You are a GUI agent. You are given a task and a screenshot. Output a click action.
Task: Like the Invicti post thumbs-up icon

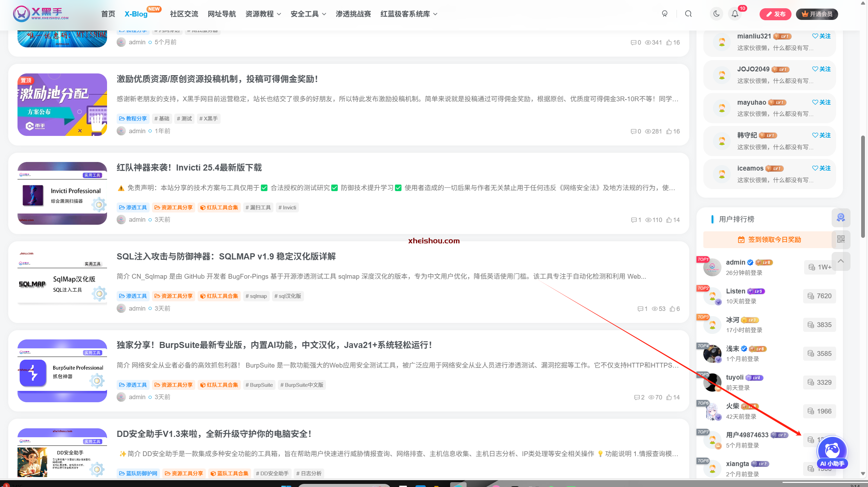coord(669,220)
